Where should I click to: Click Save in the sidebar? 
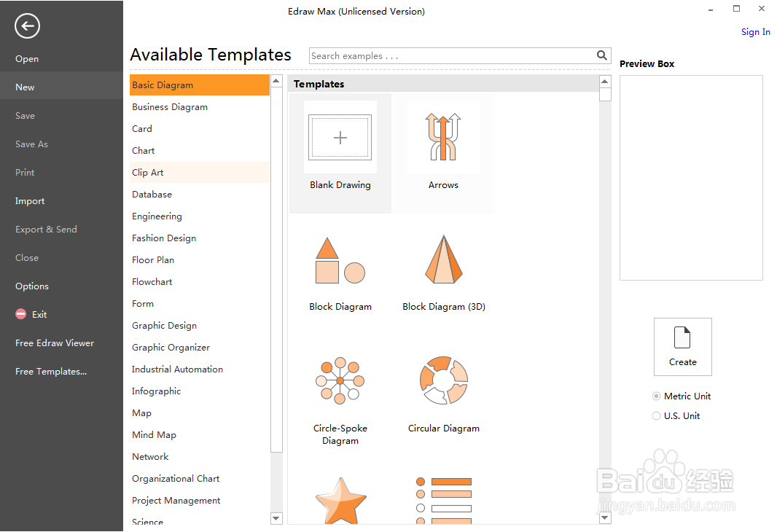tap(25, 115)
